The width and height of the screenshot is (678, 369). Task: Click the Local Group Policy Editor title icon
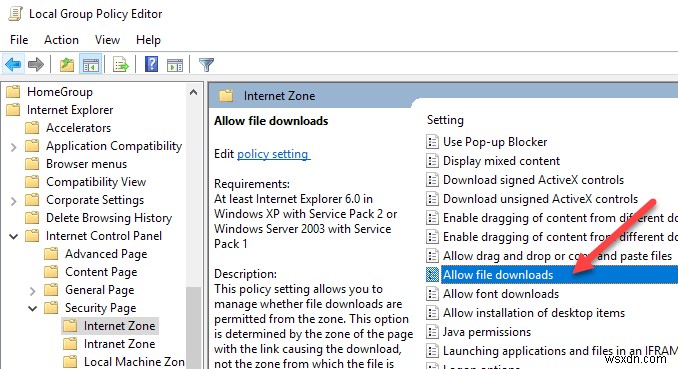[15, 14]
